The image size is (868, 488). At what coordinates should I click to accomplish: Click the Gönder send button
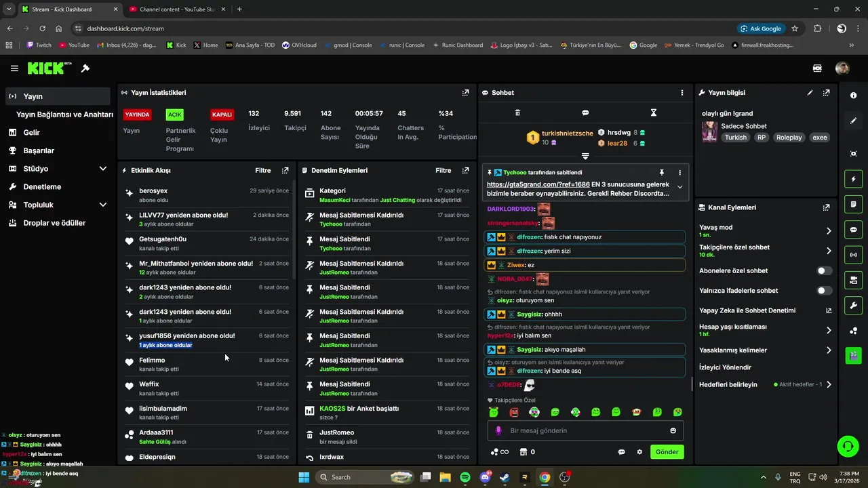pos(667,452)
